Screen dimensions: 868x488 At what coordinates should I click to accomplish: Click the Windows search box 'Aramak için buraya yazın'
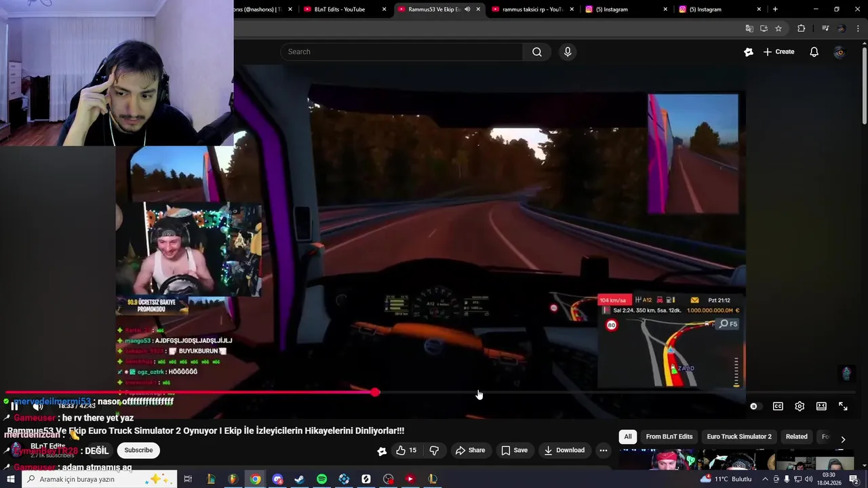[99, 479]
